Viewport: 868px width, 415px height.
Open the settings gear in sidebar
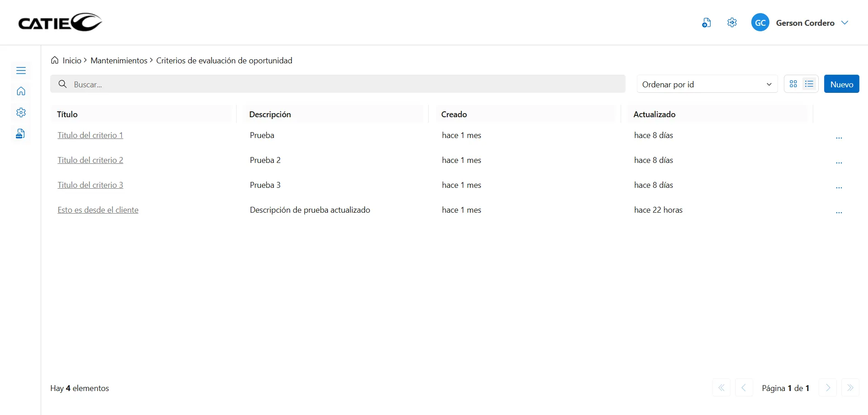click(x=21, y=113)
